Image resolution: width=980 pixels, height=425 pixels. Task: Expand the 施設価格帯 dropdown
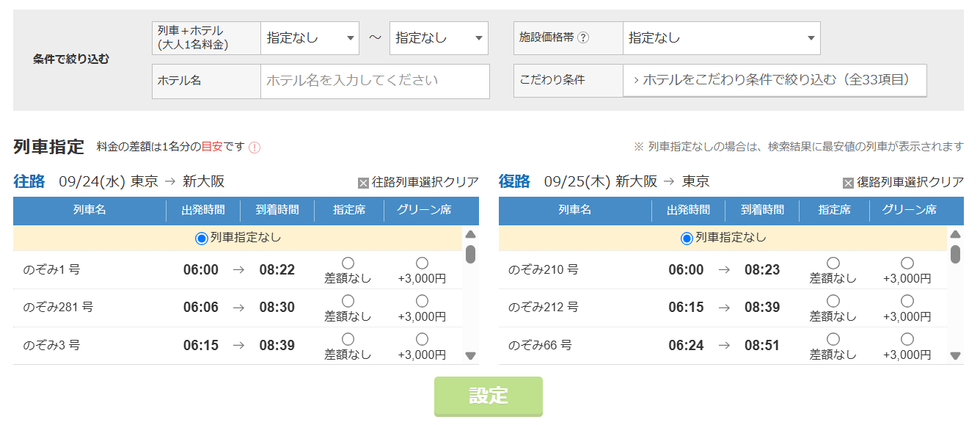click(721, 38)
